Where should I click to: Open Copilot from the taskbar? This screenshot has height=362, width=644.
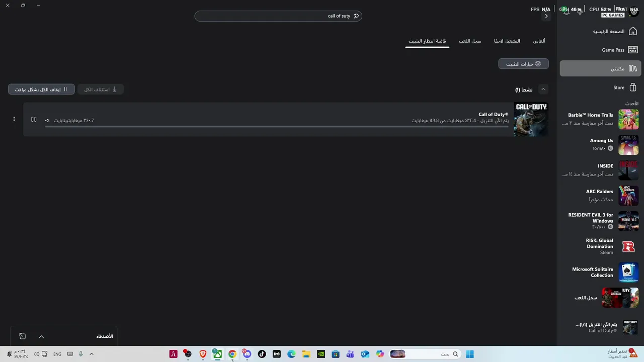point(380,354)
